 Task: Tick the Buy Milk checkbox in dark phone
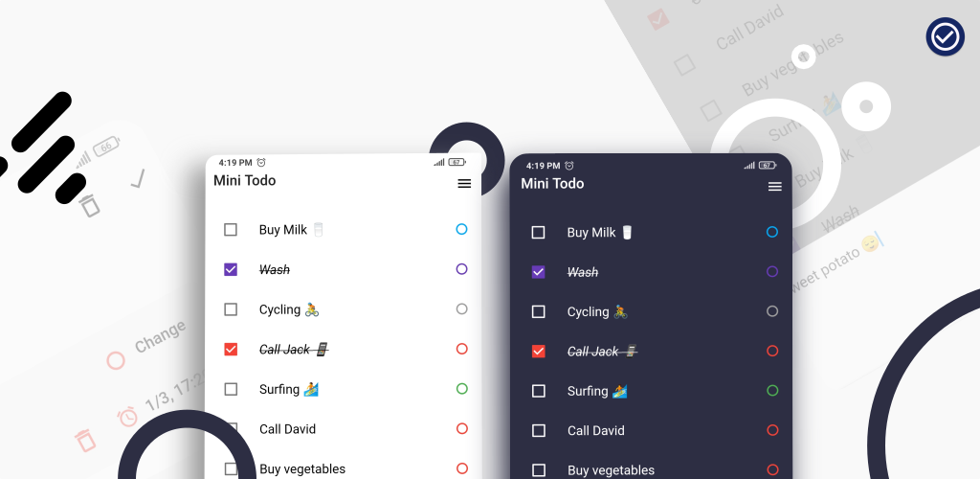coord(538,233)
